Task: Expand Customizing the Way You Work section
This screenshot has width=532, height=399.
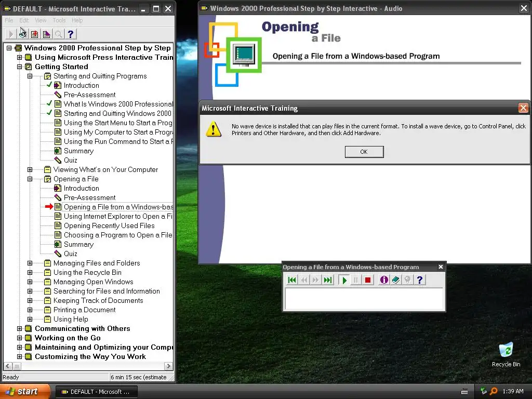Action: (20, 356)
